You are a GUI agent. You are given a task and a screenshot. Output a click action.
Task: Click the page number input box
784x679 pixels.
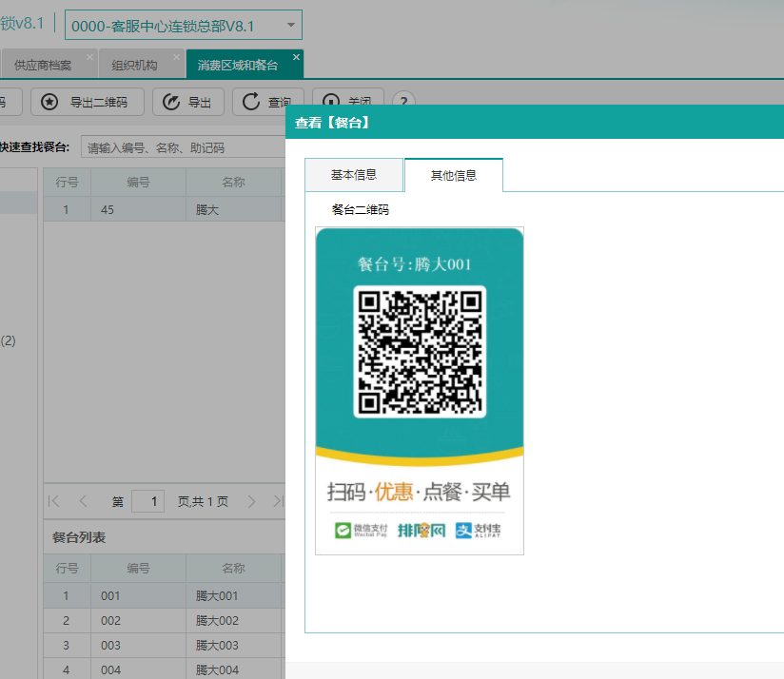click(x=147, y=501)
